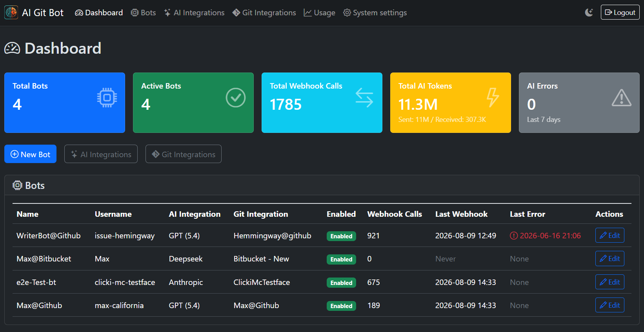Click Enabled badge for Max@Bitbucket
Viewport: 644px width, 332px height.
point(341,259)
